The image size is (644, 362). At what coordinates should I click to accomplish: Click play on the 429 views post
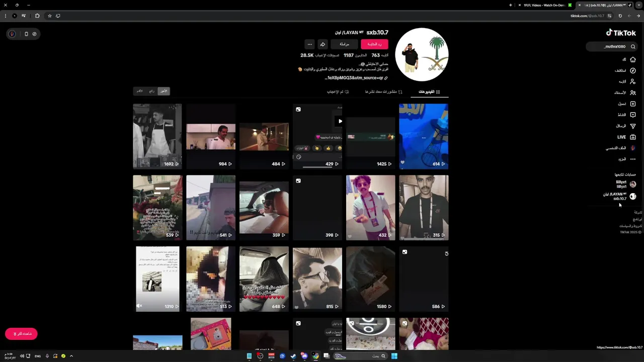pos(340,121)
